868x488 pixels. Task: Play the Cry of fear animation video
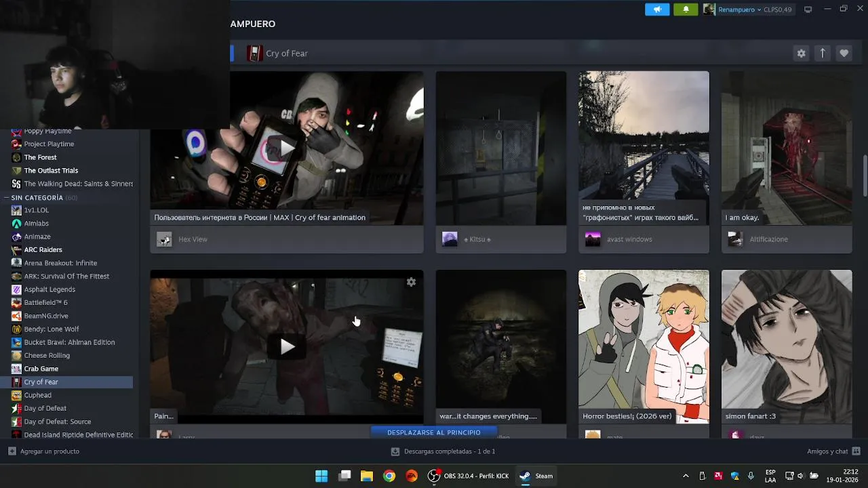287,148
